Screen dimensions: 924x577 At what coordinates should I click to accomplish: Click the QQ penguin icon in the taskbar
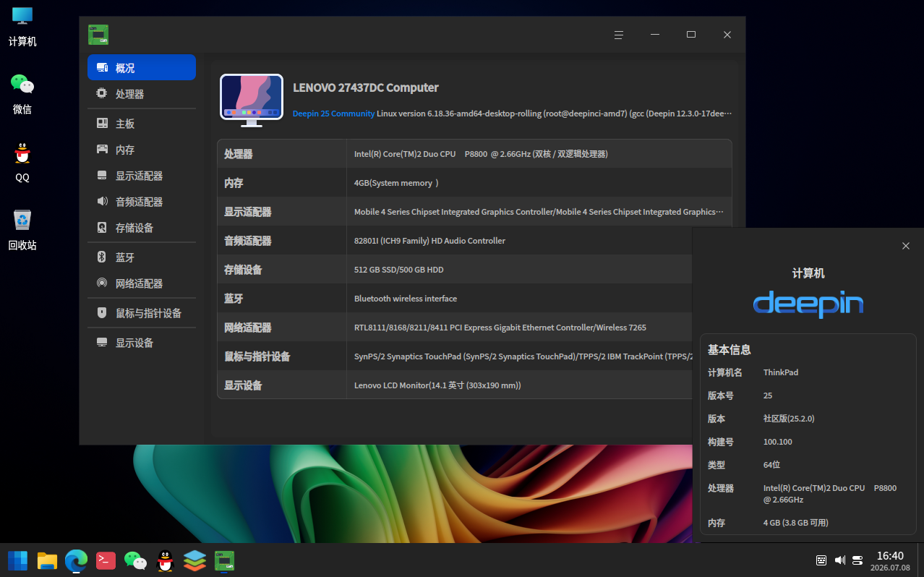pos(166,560)
